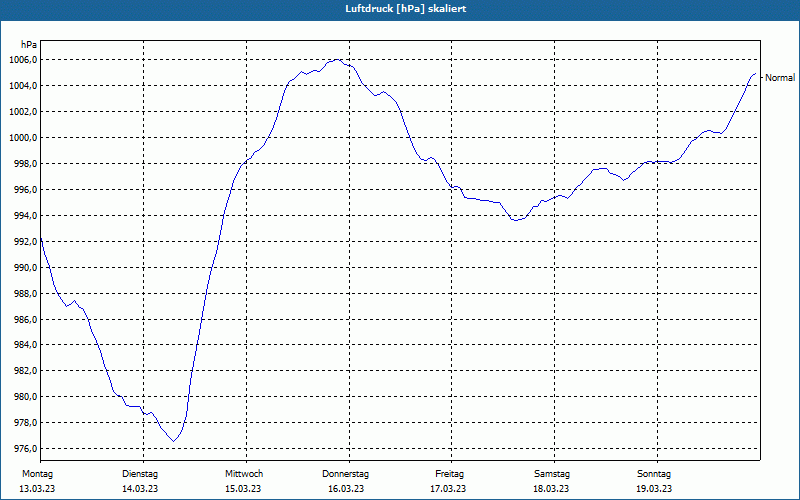
Task: Click the 992,0 axis value
Action: click(x=25, y=241)
